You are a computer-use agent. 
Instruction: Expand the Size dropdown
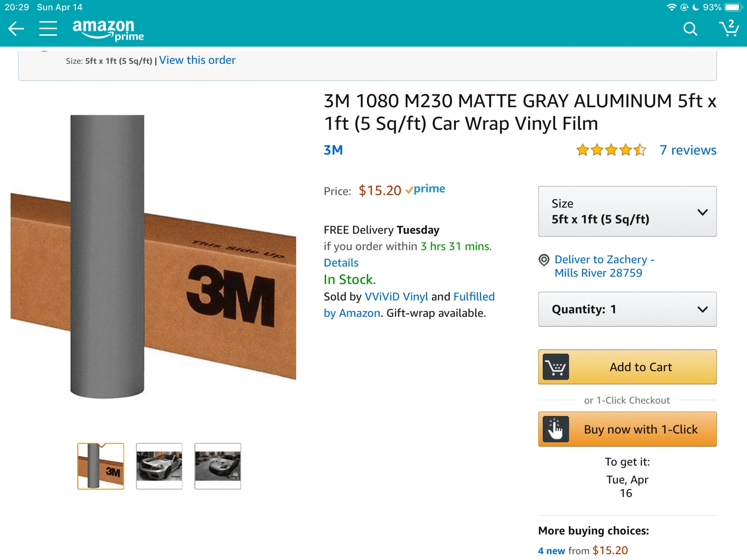pyautogui.click(x=627, y=212)
